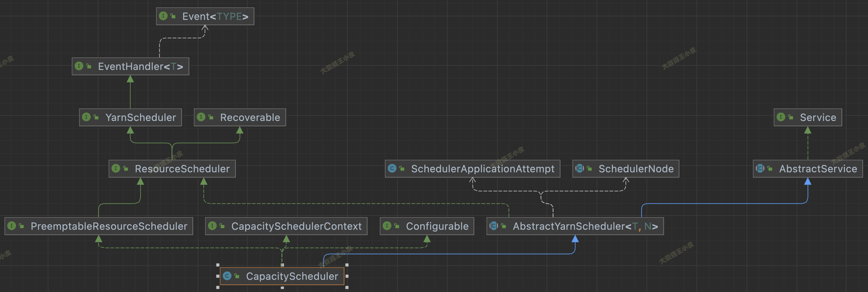Click the interface icon on PreemptableResourceScheduler node
The image size is (868, 292).
(12, 226)
